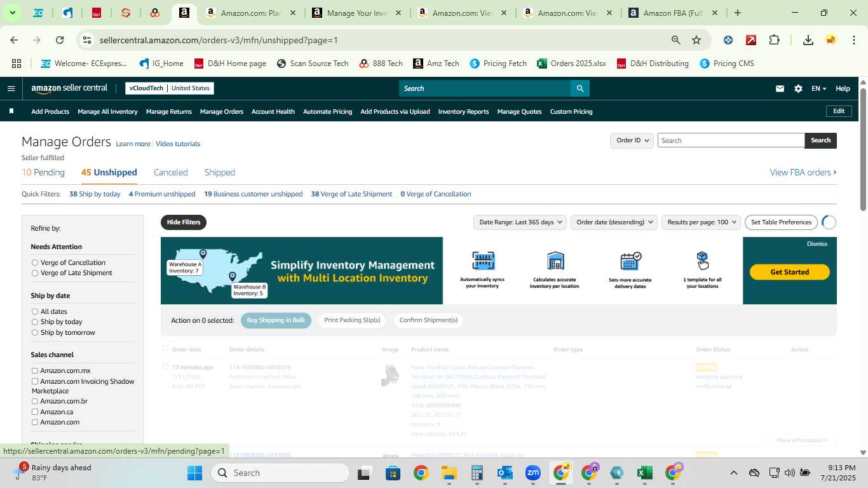868x488 pixels.
Task: Open Zoom from the taskbar
Action: coord(533,473)
